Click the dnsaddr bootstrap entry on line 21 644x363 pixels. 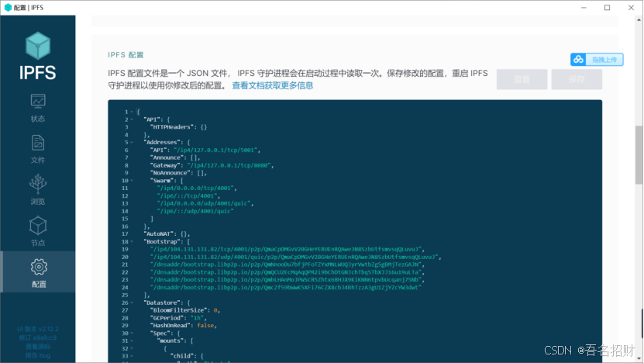pos(287,264)
